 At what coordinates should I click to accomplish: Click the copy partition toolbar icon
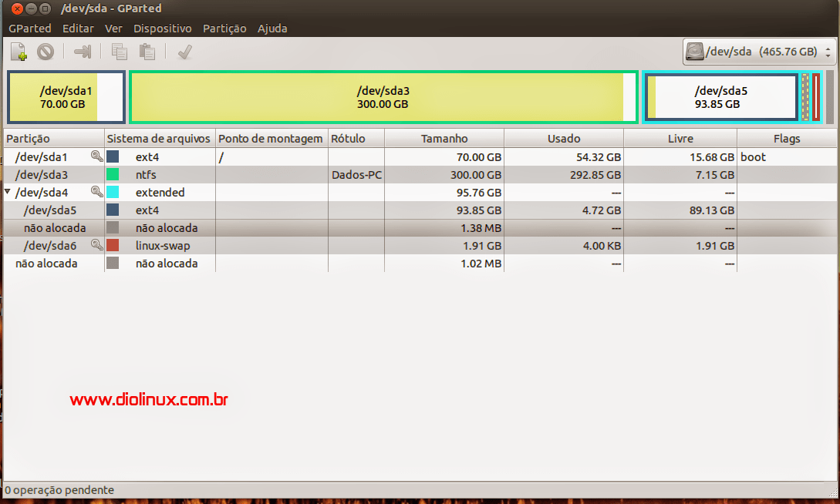pyautogui.click(x=119, y=52)
